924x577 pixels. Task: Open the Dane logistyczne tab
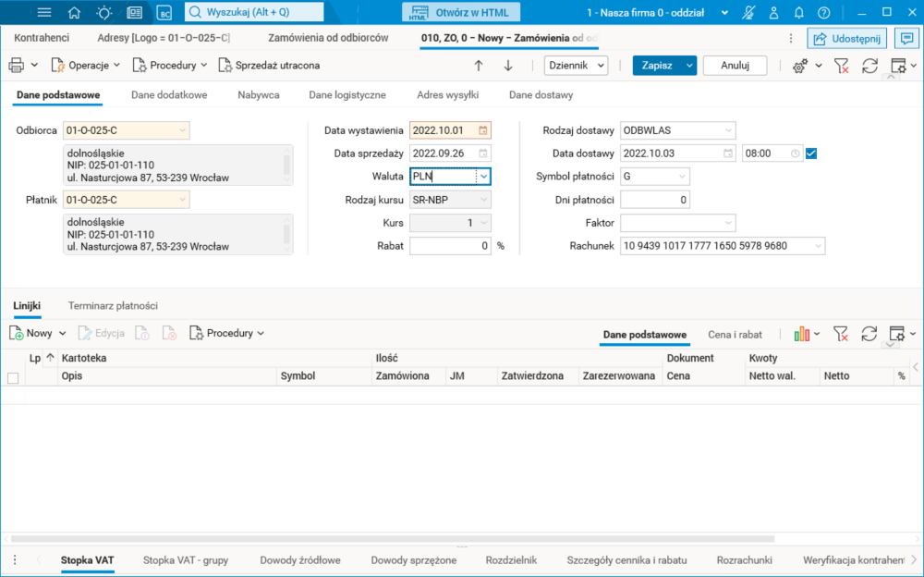[x=347, y=95]
